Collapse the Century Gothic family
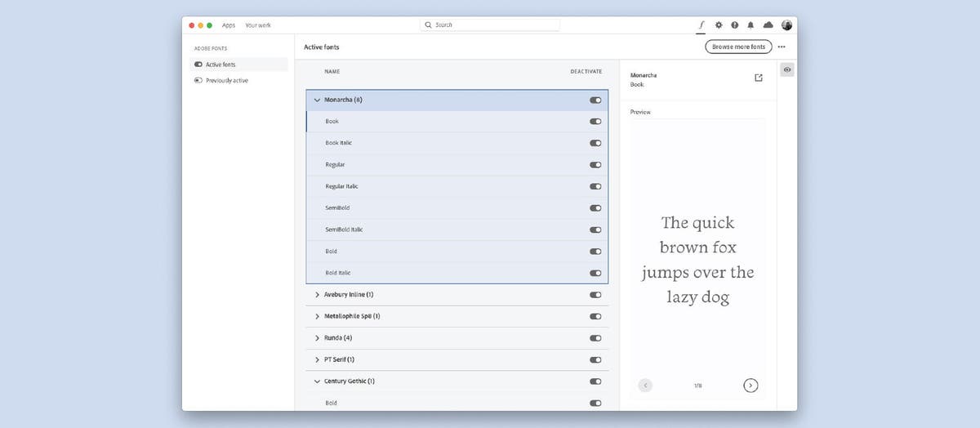This screenshot has height=428, width=980. coord(317,381)
